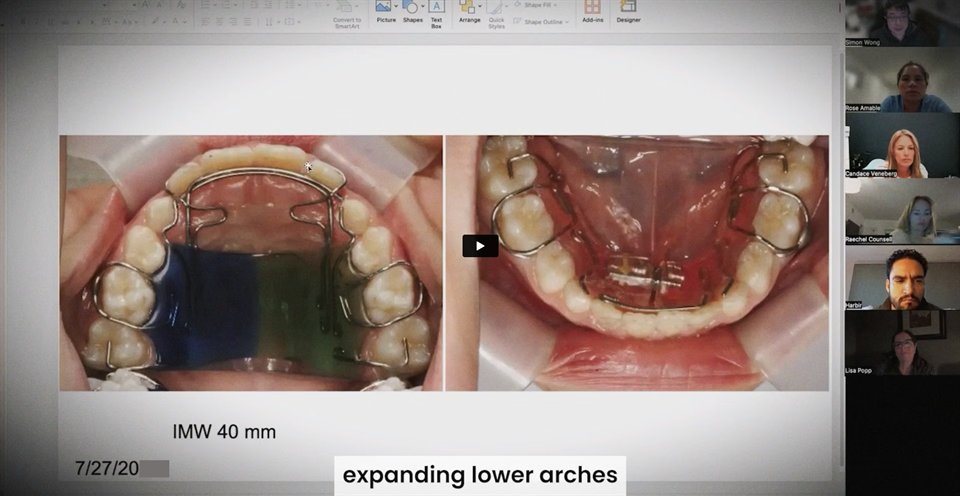Open the Shape Outline dropdown
Image resolution: width=960 pixels, height=496 pixels.
click(x=541, y=21)
